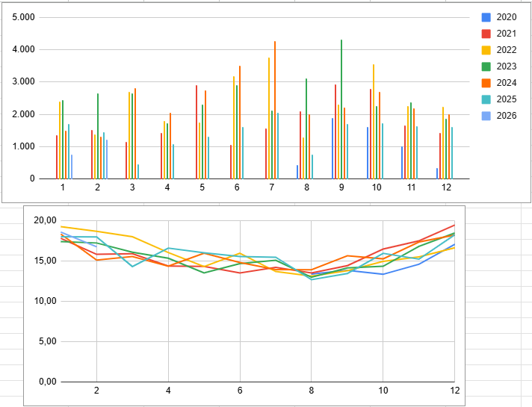The image size is (532, 407).
Task: Click the red 2021 legend swatch
Action: point(486,34)
